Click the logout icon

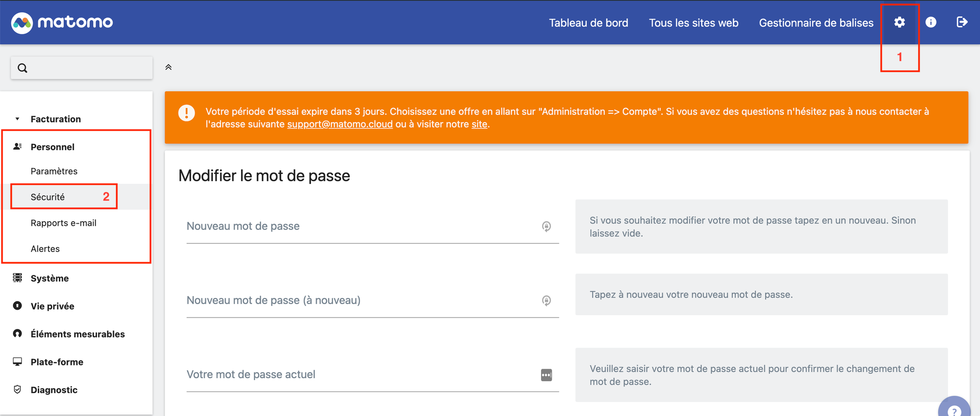pyautogui.click(x=962, y=22)
